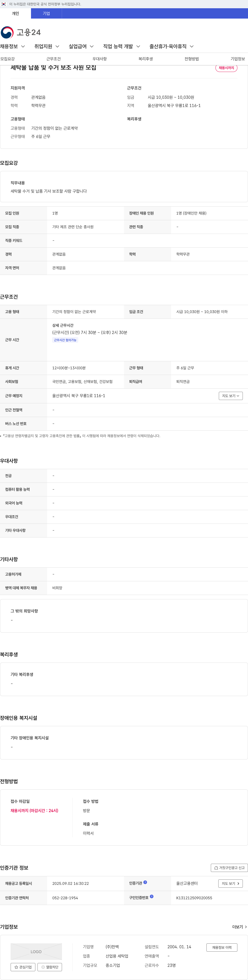The width and height of the screenshot is (248, 980).
Task: Click 산업용 세탁업 industry value
Action: (x=117, y=956)
